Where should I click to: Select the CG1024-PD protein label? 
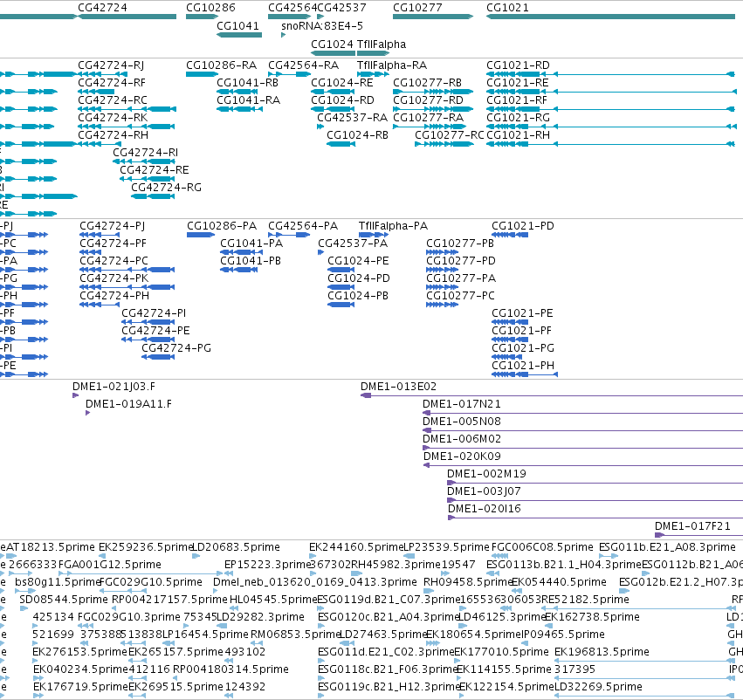[359, 278]
